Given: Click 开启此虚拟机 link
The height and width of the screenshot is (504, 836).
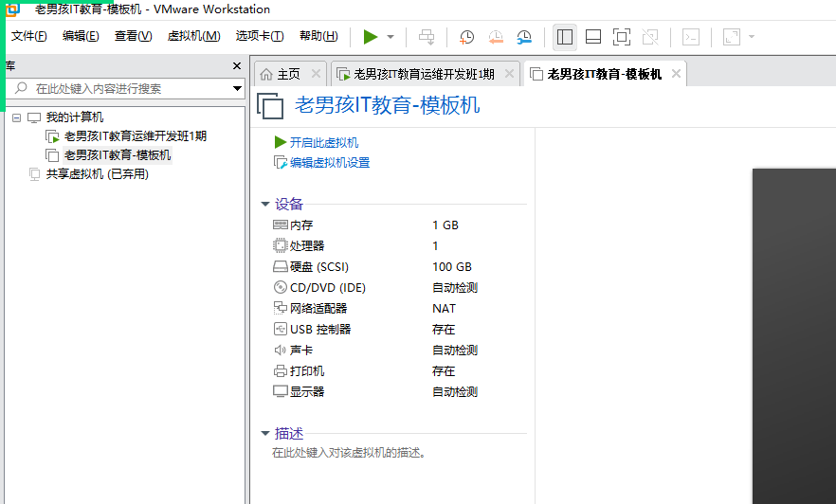Looking at the screenshot, I should coord(323,143).
